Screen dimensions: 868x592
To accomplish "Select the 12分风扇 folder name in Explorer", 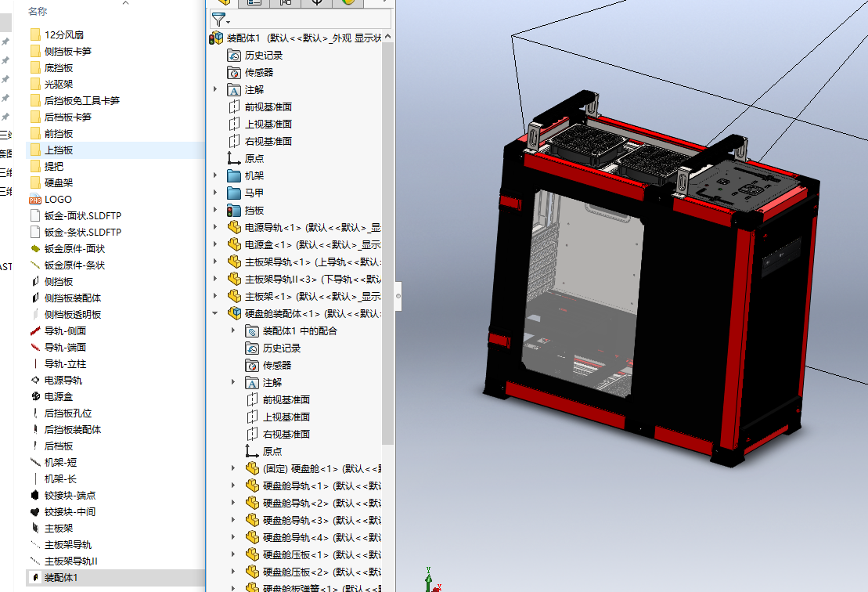I will point(64,35).
